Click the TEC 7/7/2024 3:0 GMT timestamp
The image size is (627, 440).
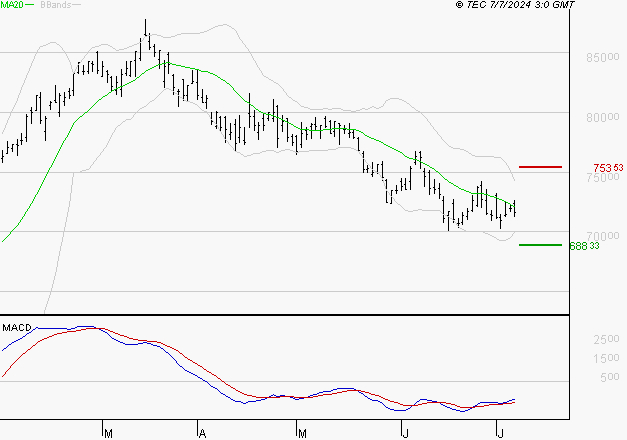coord(515,5)
